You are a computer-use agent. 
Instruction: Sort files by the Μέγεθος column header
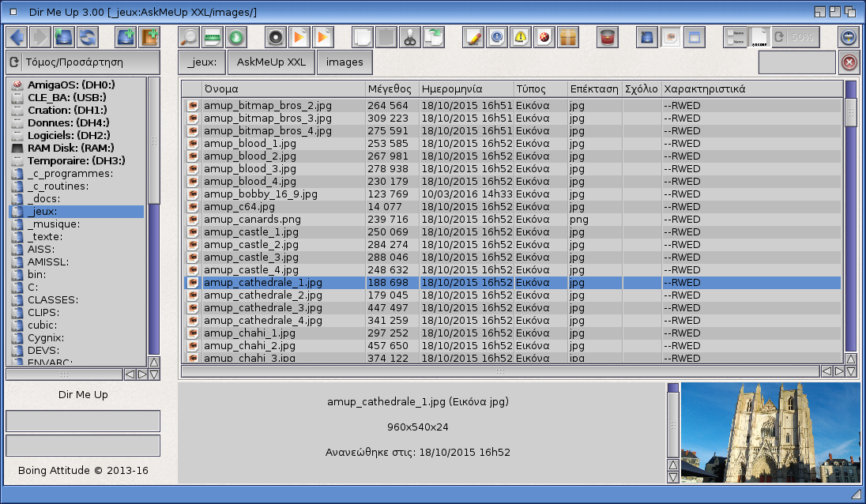391,88
